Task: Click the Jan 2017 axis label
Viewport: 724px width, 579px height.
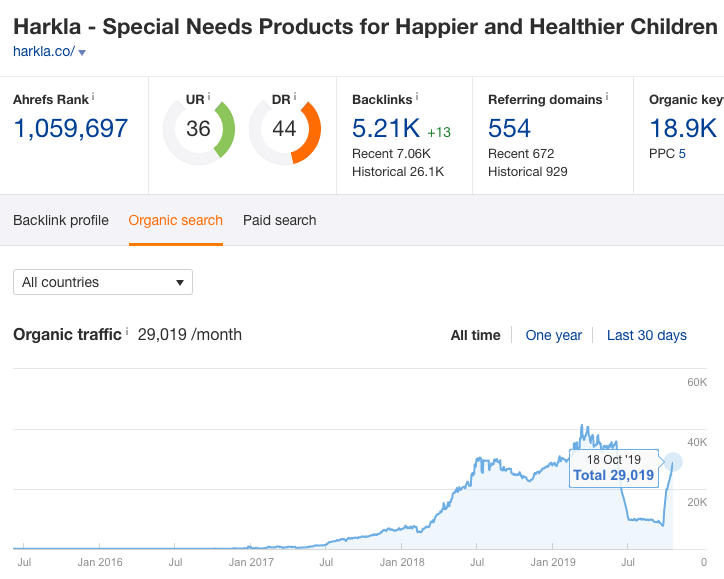Action: click(251, 562)
